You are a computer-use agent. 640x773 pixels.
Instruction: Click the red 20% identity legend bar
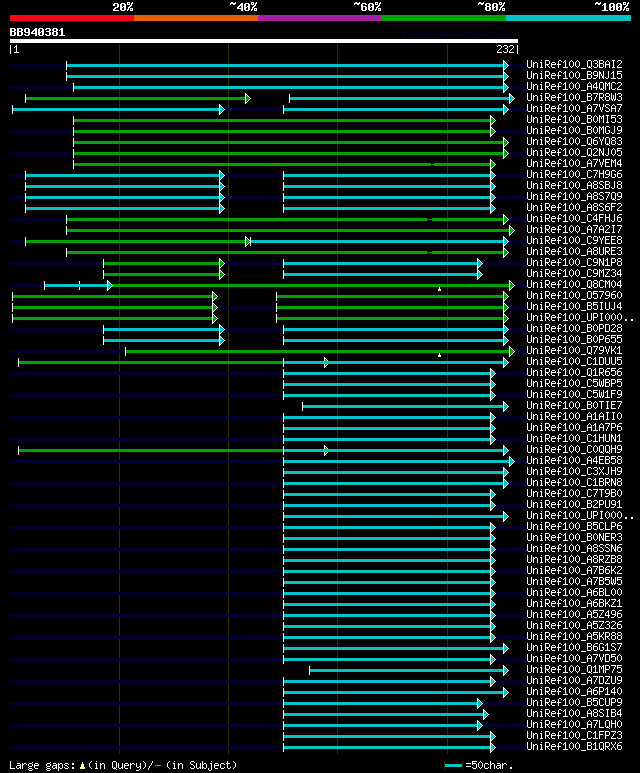tap(71, 18)
